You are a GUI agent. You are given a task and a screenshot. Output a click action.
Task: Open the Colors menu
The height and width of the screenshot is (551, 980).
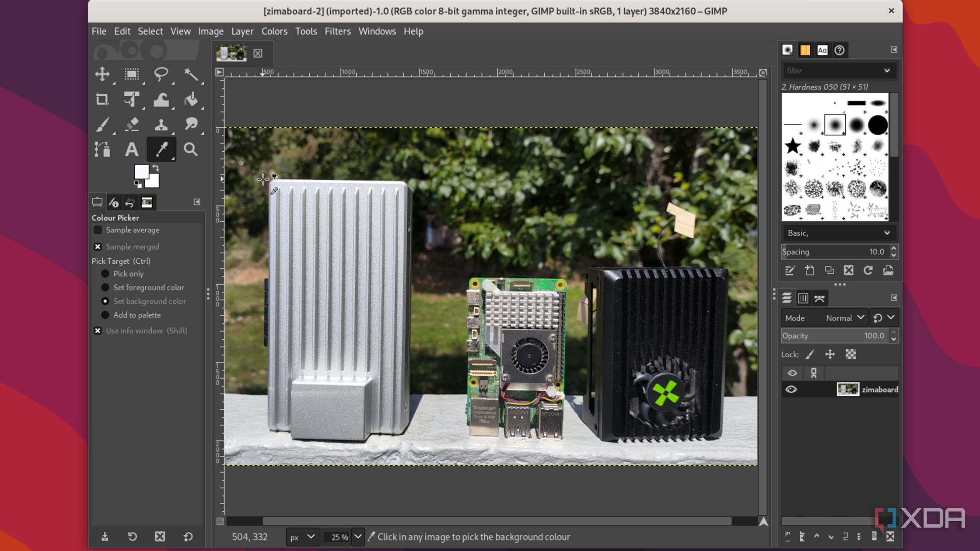pos(274,31)
